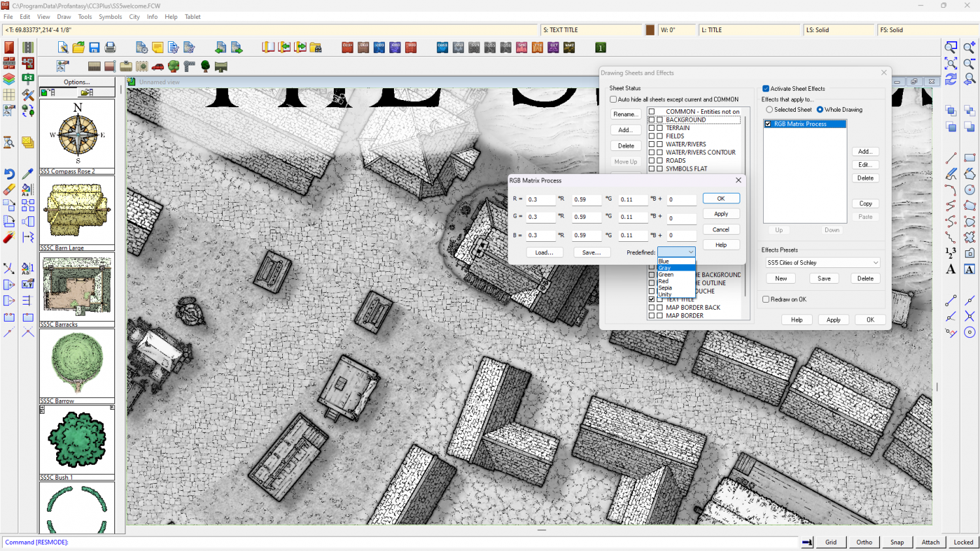The width and height of the screenshot is (980, 551).
Task: Click OK in RGB Matrix Process dialog
Action: point(721,199)
